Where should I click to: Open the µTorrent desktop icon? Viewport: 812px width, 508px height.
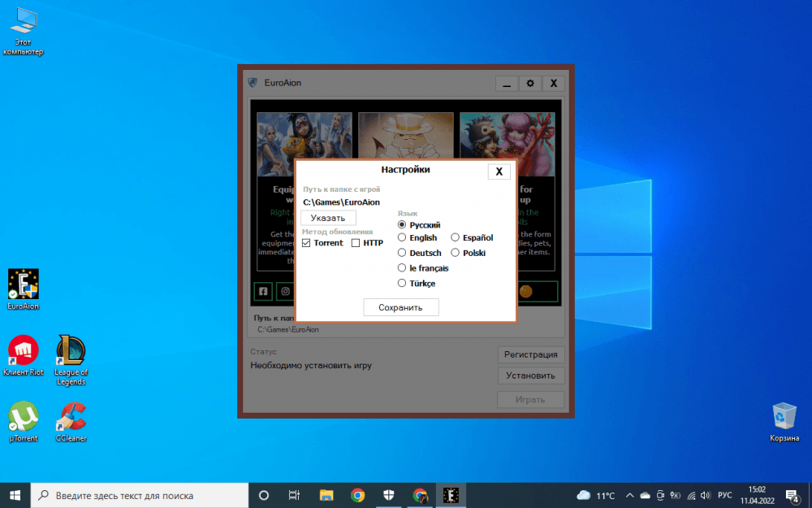tap(24, 418)
